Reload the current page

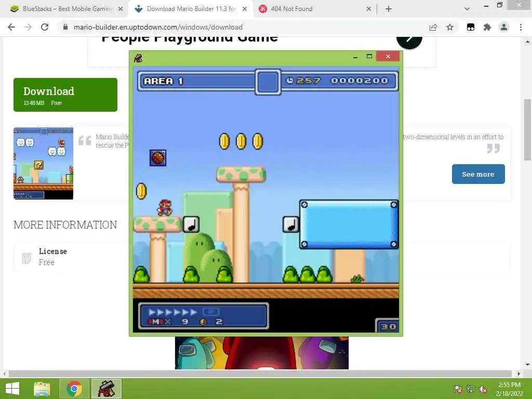45,27
